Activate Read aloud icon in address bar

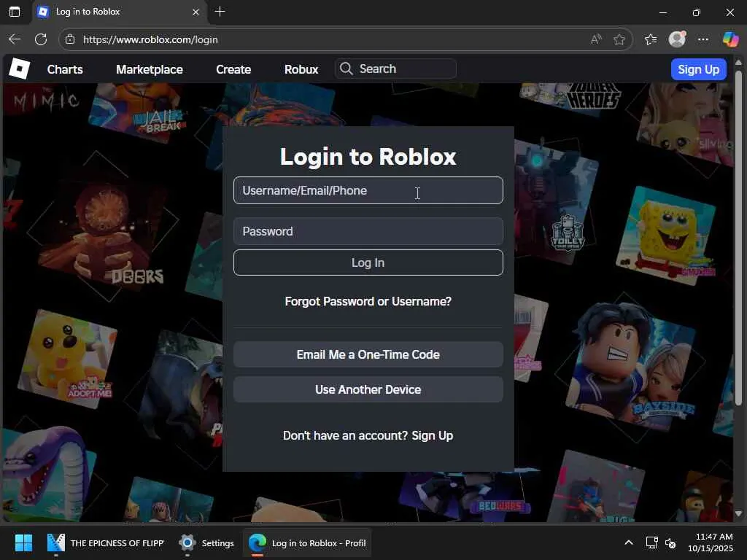coord(596,39)
